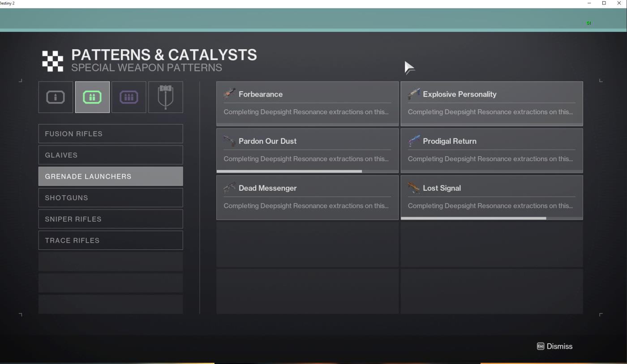Select the Dead Messenger pattern title
Image resolution: width=627 pixels, height=364 pixels.
point(268,188)
